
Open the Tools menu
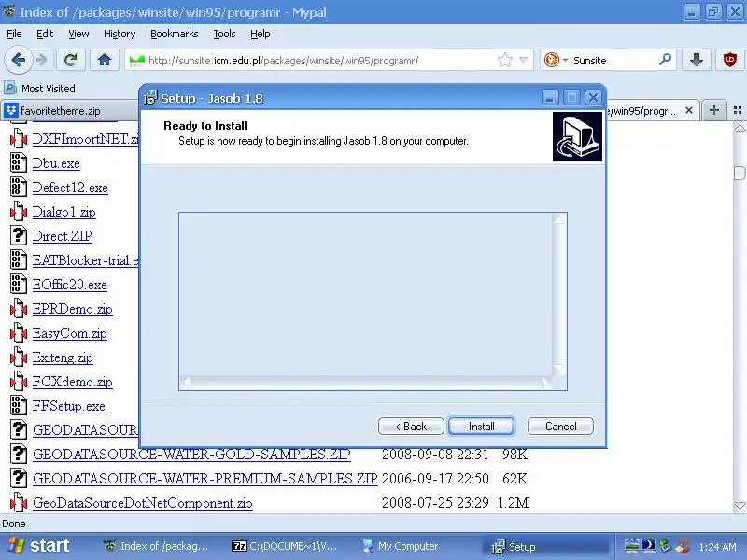224,34
